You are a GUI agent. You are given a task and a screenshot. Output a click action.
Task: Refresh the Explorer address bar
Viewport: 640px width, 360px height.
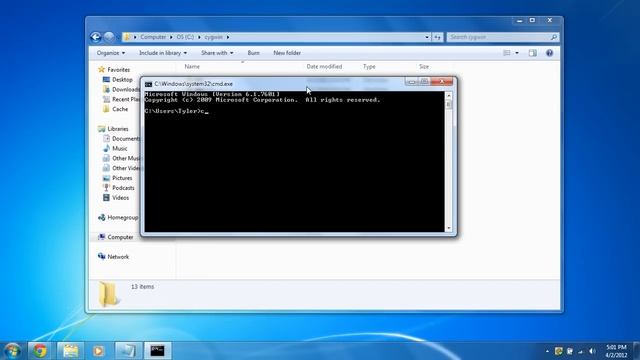[x=437, y=37]
